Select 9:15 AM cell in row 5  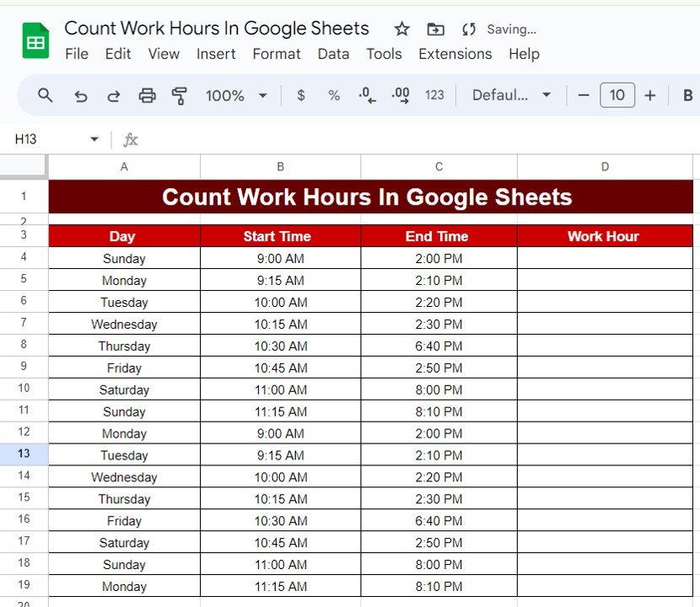coord(280,280)
